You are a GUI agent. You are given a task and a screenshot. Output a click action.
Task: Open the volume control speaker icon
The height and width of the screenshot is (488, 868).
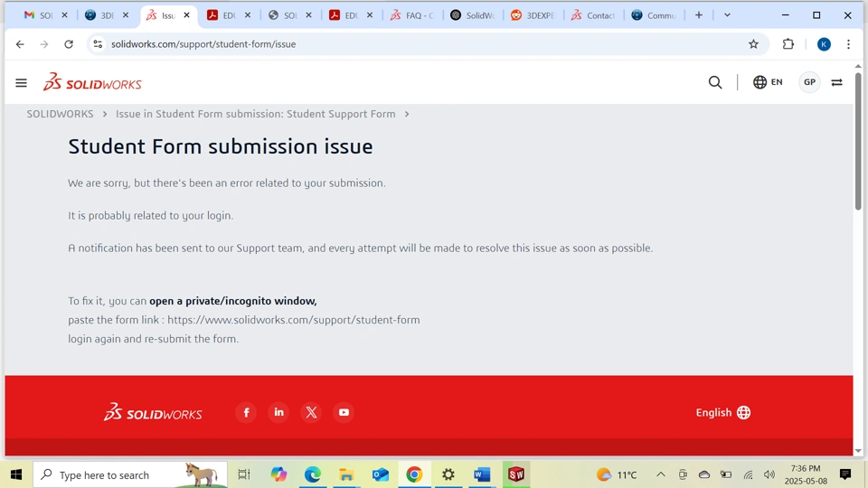(x=769, y=474)
